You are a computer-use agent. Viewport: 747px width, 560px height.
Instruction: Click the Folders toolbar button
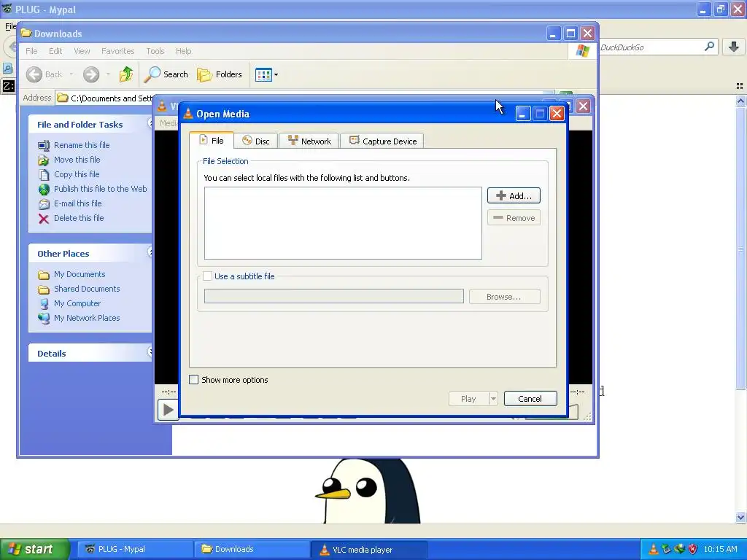pyautogui.click(x=220, y=74)
